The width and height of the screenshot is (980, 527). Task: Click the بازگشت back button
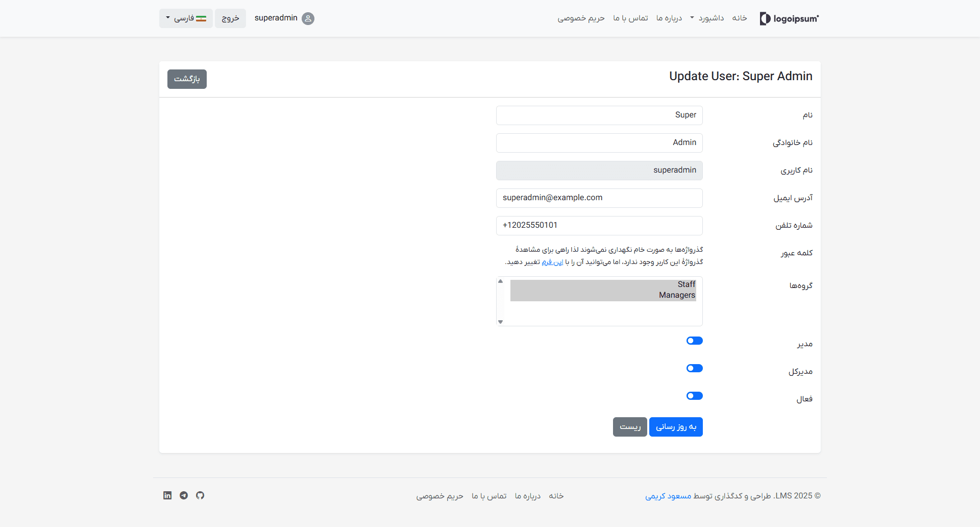pyautogui.click(x=187, y=79)
